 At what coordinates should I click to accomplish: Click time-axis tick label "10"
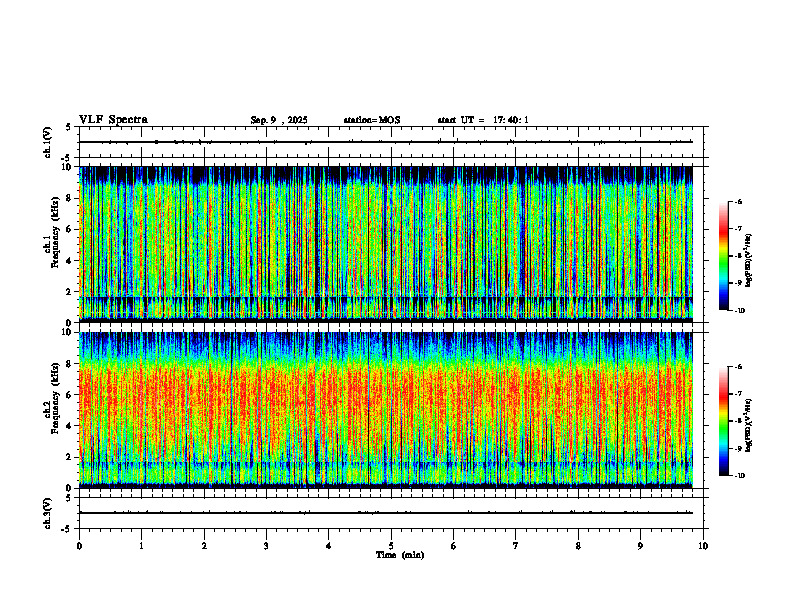click(x=703, y=546)
